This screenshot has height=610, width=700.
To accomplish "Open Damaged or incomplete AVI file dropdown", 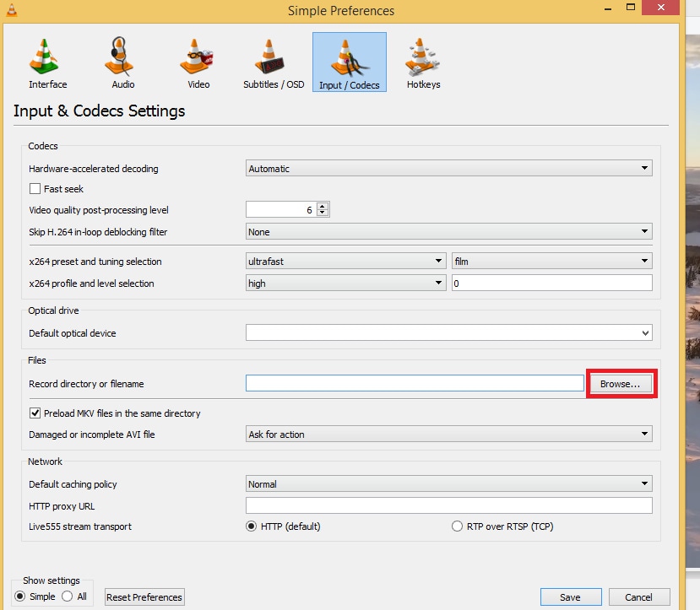I will 448,434.
